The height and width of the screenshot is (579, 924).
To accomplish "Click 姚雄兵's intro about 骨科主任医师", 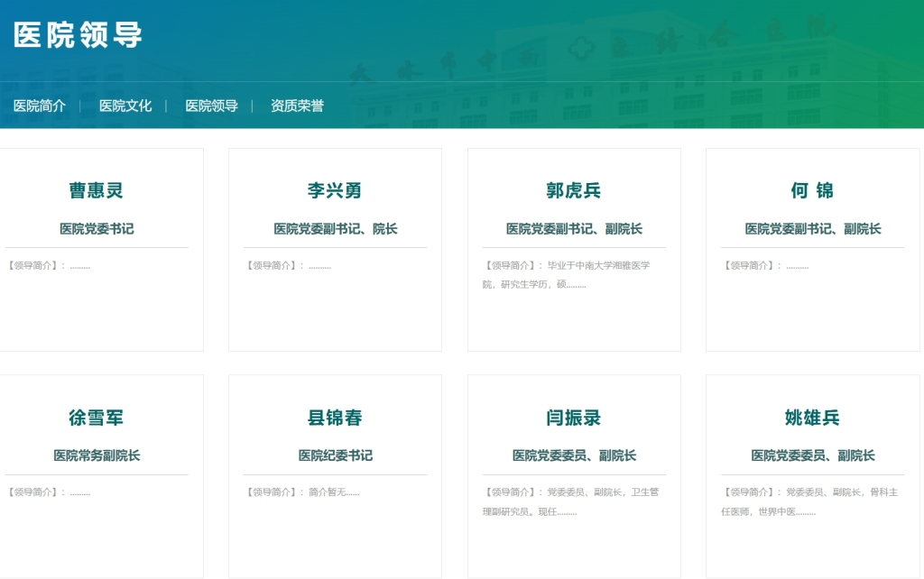I will pos(809,501).
